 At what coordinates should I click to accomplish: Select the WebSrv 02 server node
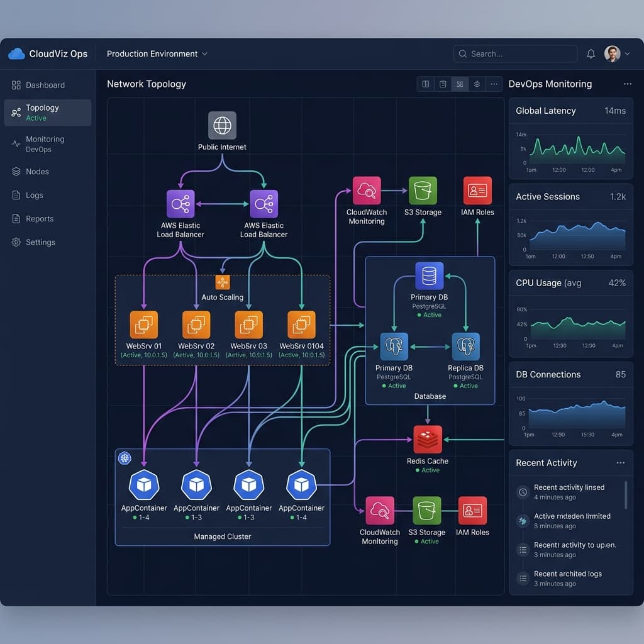196,325
